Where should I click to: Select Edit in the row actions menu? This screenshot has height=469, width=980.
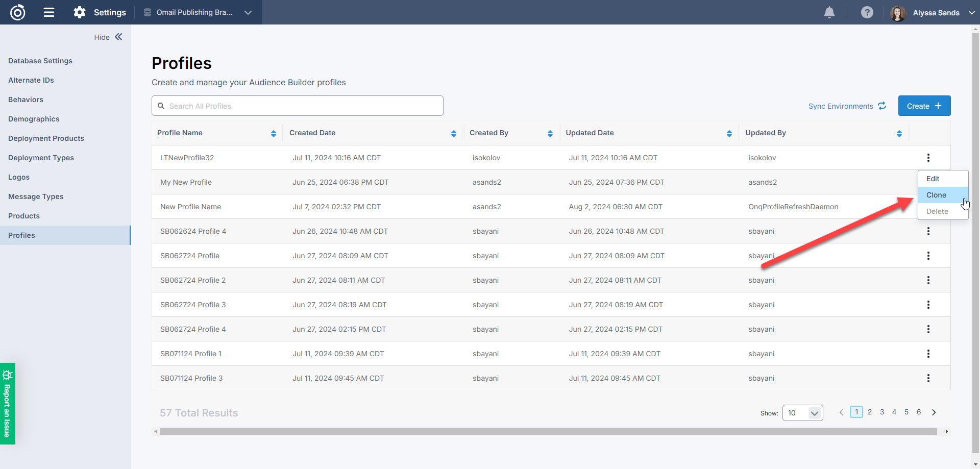tap(933, 179)
